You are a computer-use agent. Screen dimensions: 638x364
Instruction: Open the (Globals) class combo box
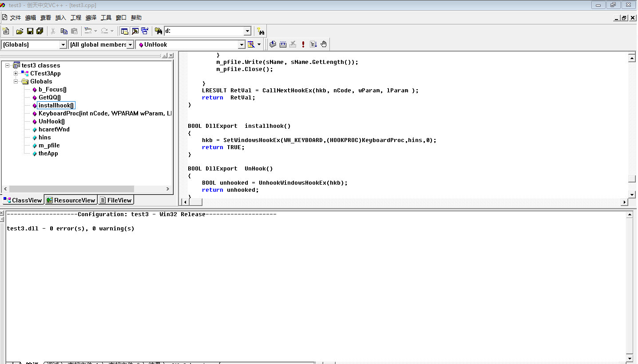[34, 44]
